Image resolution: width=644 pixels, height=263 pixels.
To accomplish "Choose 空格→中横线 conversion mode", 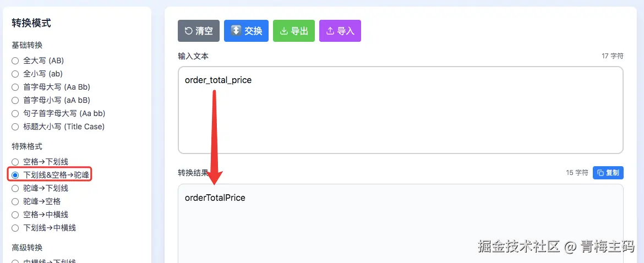I will click(x=15, y=215).
